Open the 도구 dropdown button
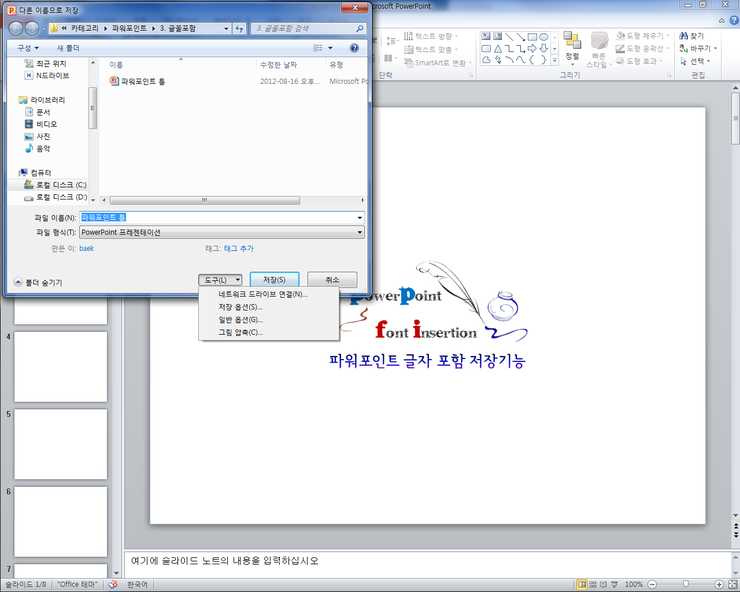 (220, 280)
